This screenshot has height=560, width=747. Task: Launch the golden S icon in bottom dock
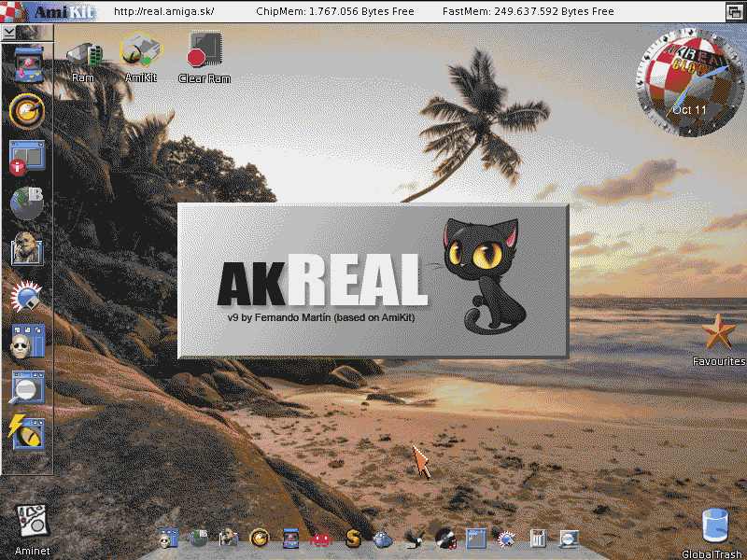pos(353,539)
